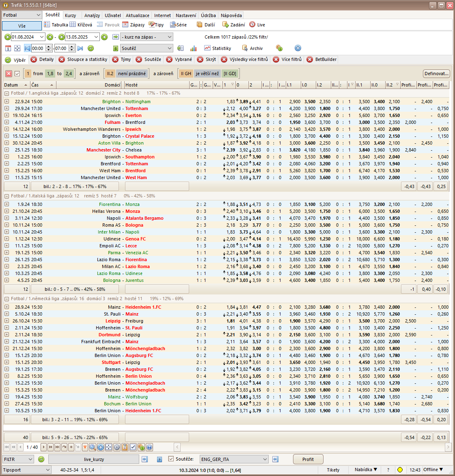Toggle the BetBuilder filter
Image resolution: width=455 pixels, height=476 pixels.
(x=322, y=59)
